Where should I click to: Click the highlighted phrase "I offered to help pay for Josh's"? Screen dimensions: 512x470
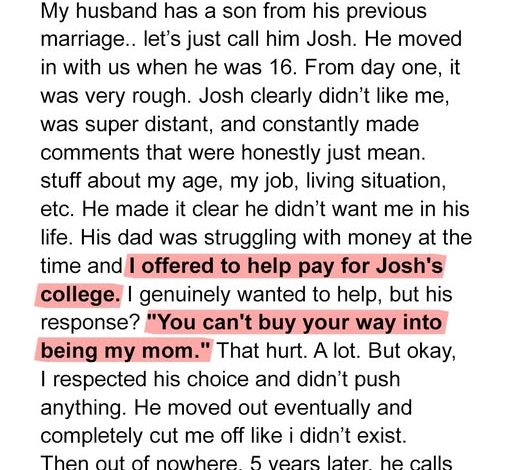[x=286, y=267]
